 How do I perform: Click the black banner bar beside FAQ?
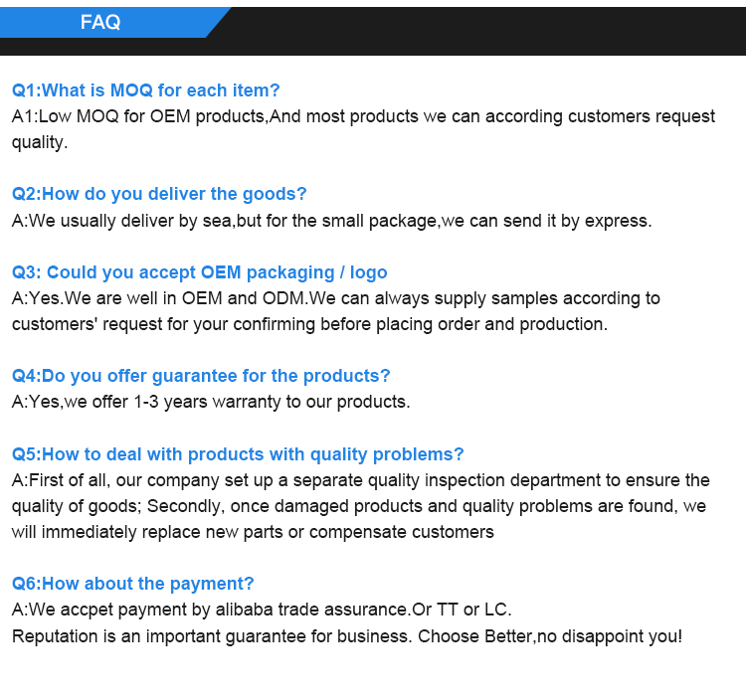point(475,31)
